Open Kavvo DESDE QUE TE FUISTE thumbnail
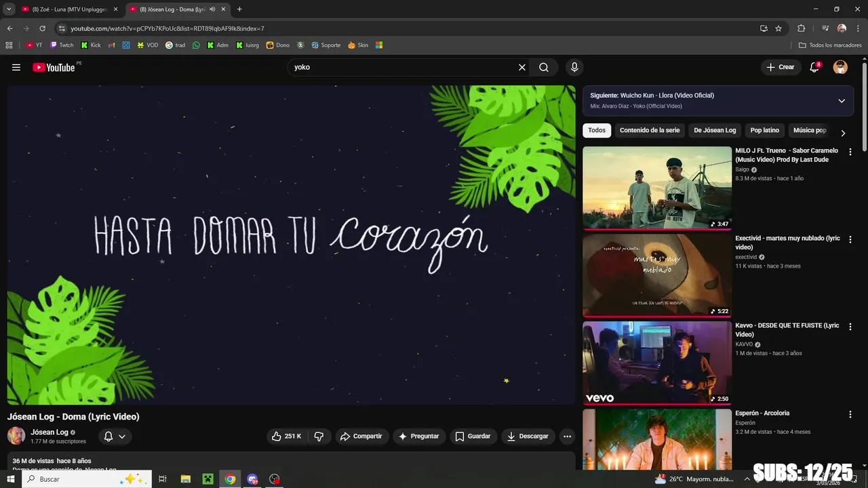 [657, 363]
